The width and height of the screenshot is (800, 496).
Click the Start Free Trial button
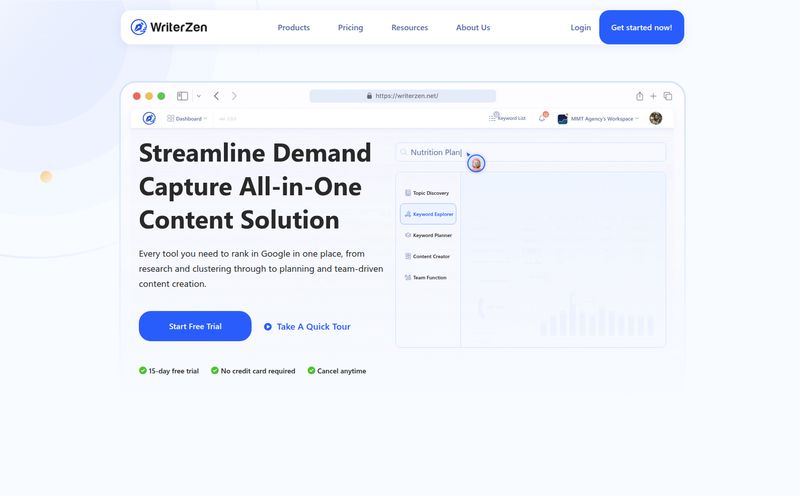pyautogui.click(x=195, y=326)
